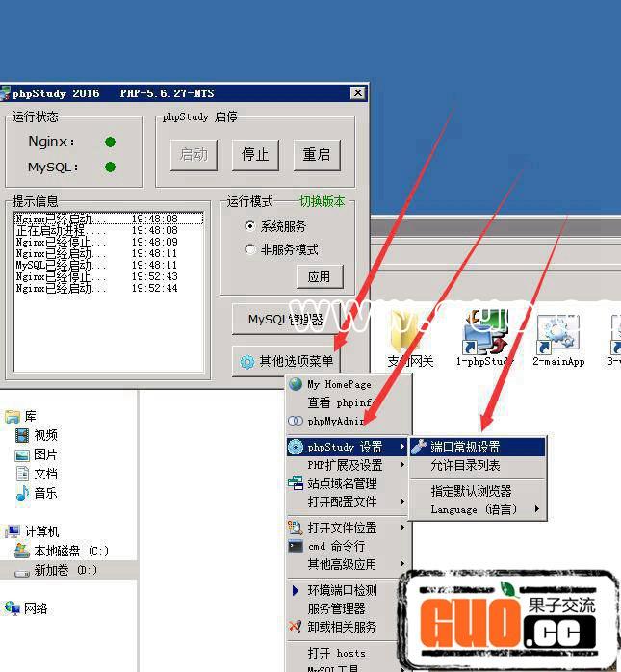The height and width of the screenshot is (672, 621).
Task: Click the 卸载相关服务 icon
Action: (x=296, y=627)
